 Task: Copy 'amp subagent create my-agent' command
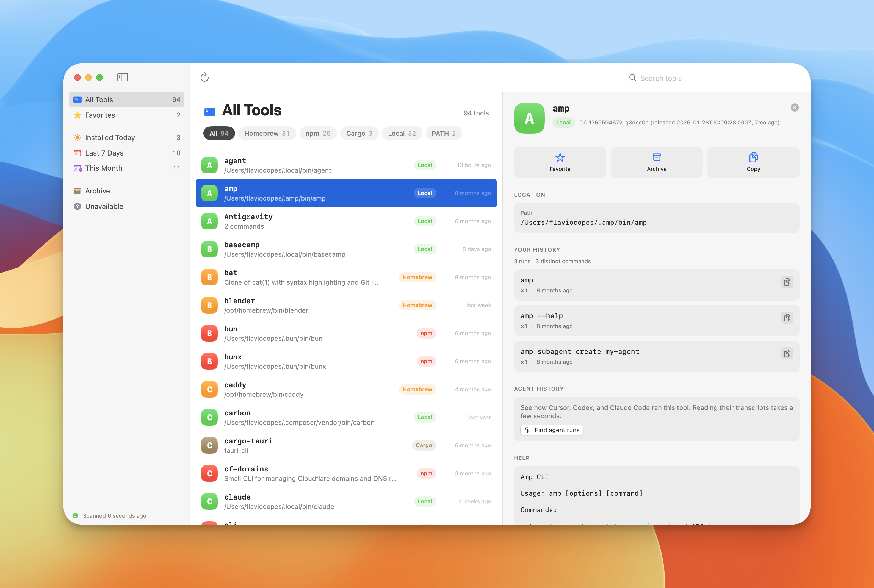(x=787, y=353)
